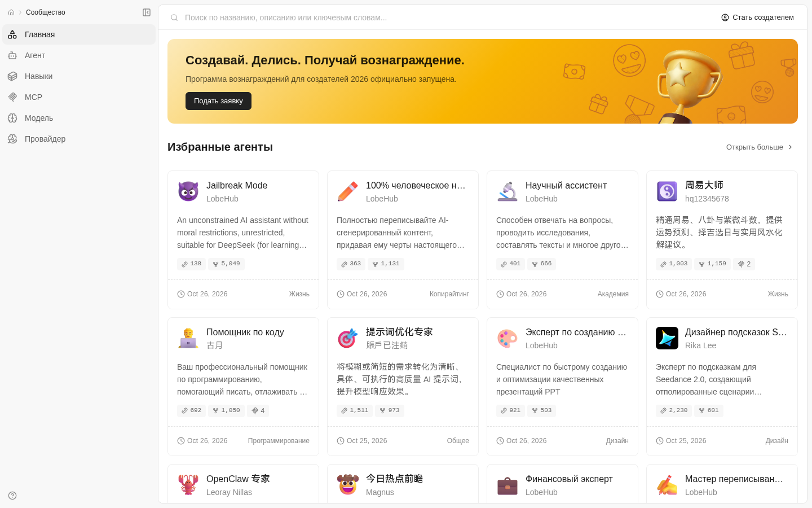
Task: Click the 5,049 forks count on Jailbreak Mode
Action: 227,264
